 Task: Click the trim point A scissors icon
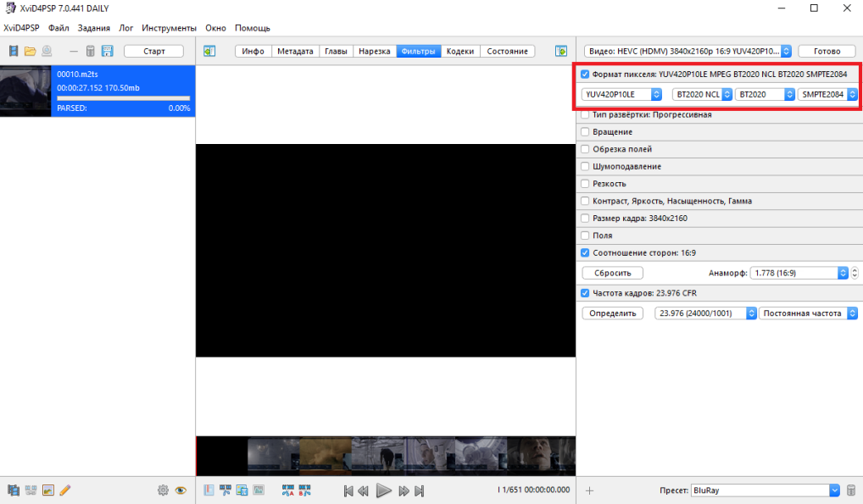pyautogui.click(x=287, y=490)
